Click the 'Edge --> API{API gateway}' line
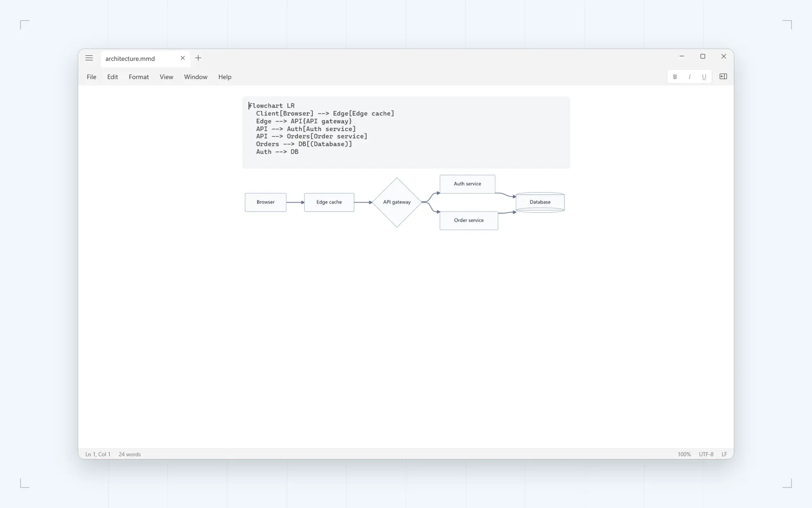This screenshot has width=812, height=508. coord(304,121)
